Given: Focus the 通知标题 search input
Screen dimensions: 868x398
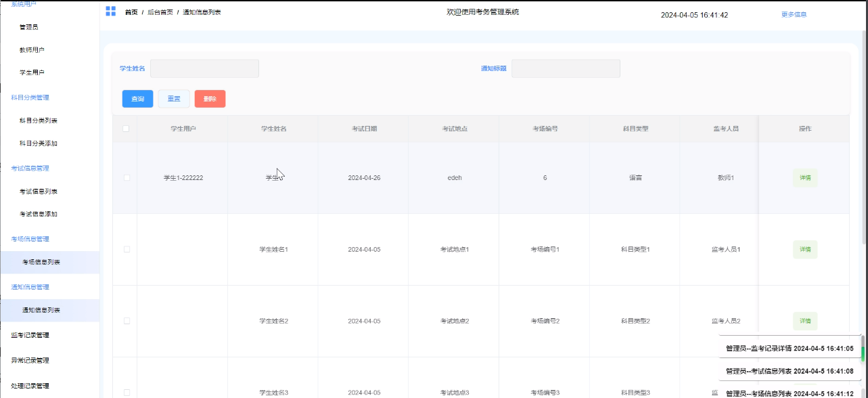Looking at the screenshot, I should tap(566, 68).
